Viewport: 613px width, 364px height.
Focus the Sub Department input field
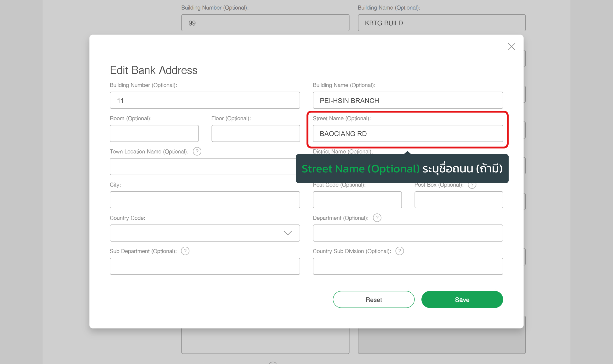[205, 266]
